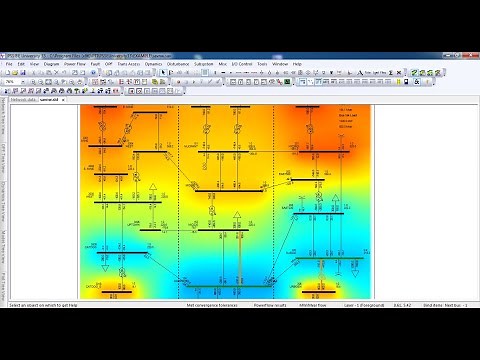This screenshot has height=360, width=480.
Task: Open the View menu
Action: coord(34,64)
